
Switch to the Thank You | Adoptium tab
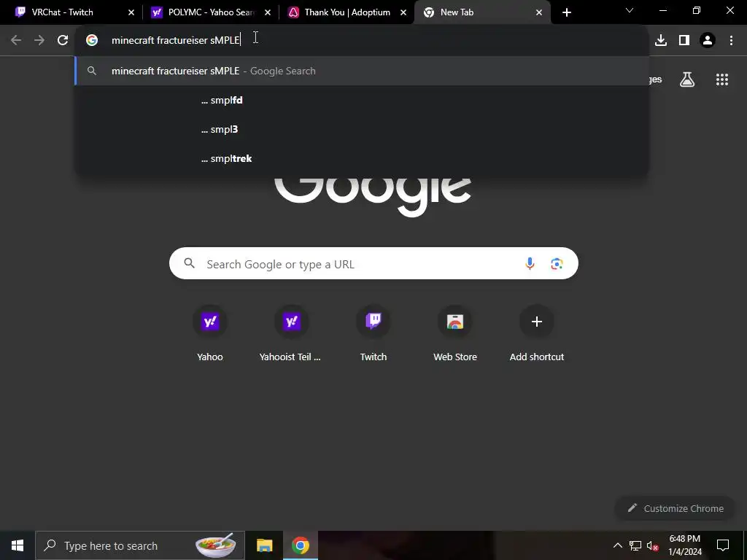click(x=347, y=12)
